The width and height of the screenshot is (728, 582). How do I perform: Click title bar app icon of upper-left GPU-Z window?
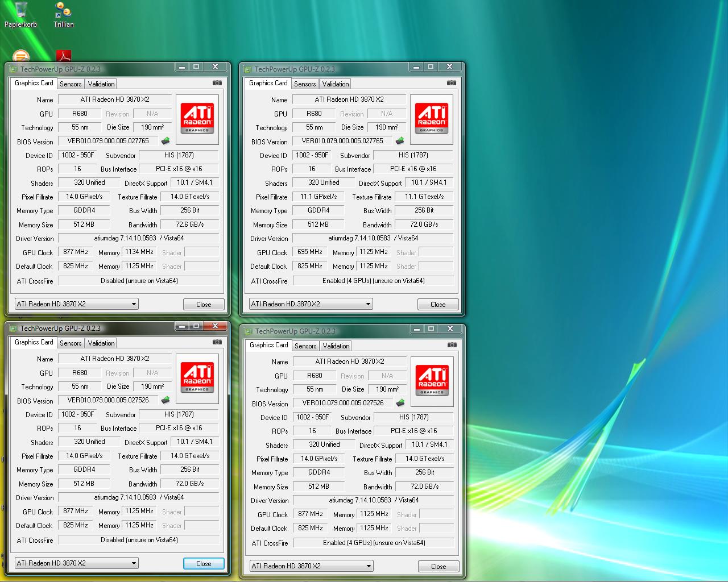pyautogui.click(x=13, y=69)
